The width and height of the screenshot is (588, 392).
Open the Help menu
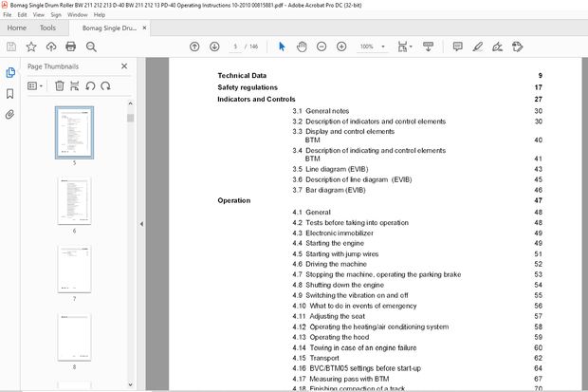click(x=100, y=14)
